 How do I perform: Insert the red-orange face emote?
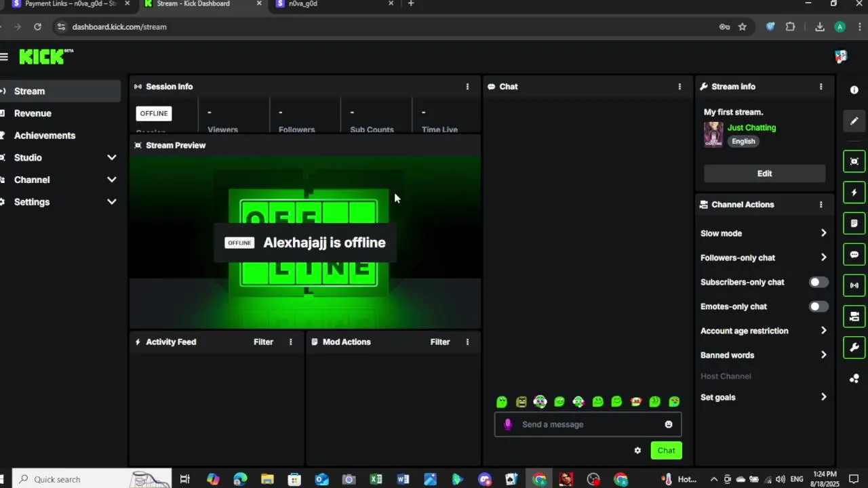636,402
